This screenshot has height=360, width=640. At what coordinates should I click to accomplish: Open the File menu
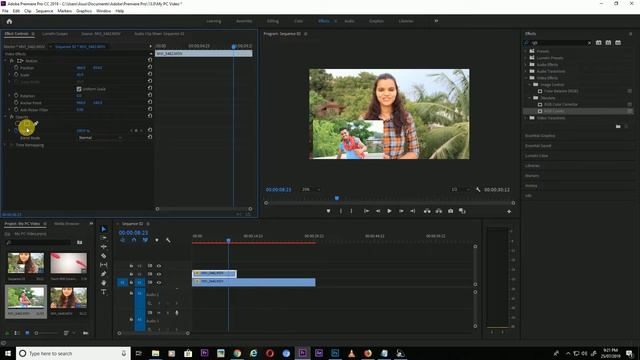tap(5, 11)
